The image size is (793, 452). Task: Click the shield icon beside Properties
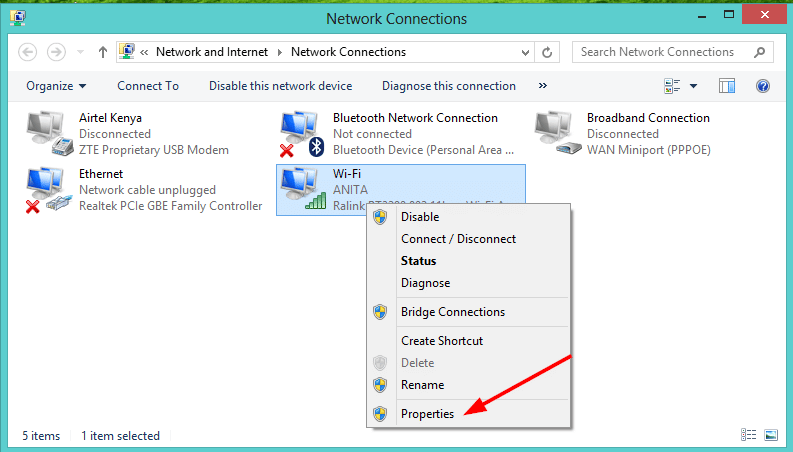pos(380,414)
